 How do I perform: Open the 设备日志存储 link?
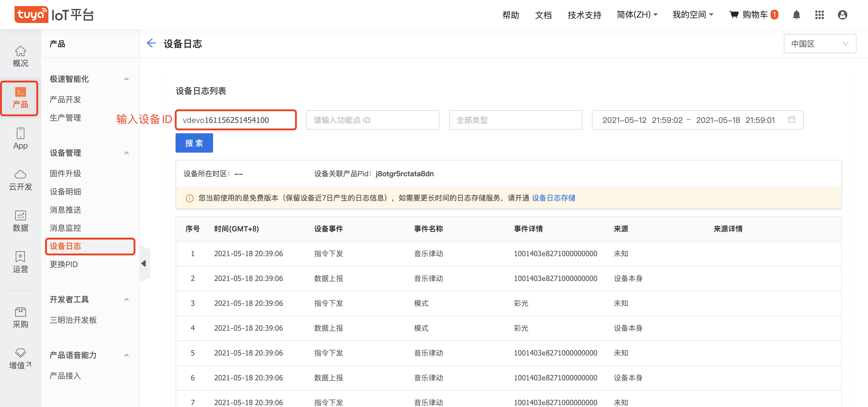click(554, 198)
